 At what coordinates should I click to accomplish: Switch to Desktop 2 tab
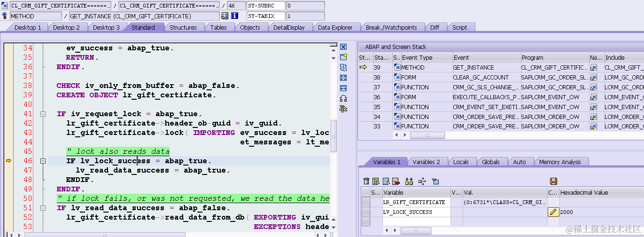pos(66,27)
